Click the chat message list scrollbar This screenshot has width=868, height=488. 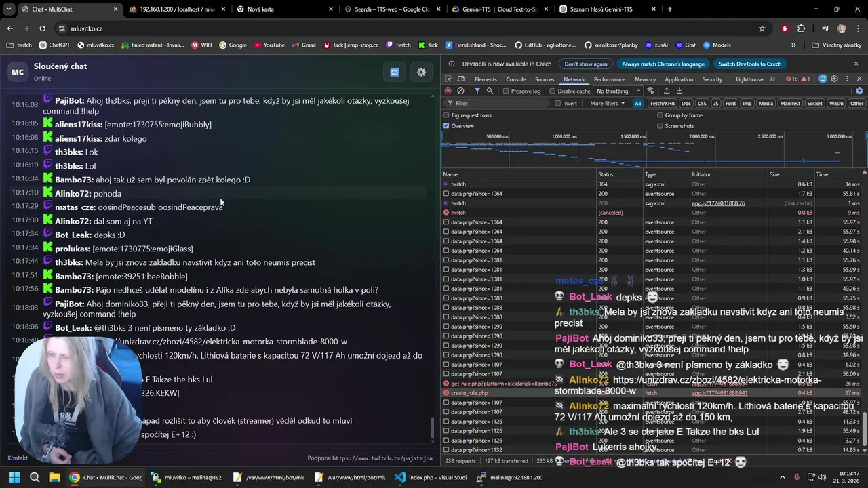click(x=433, y=428)
